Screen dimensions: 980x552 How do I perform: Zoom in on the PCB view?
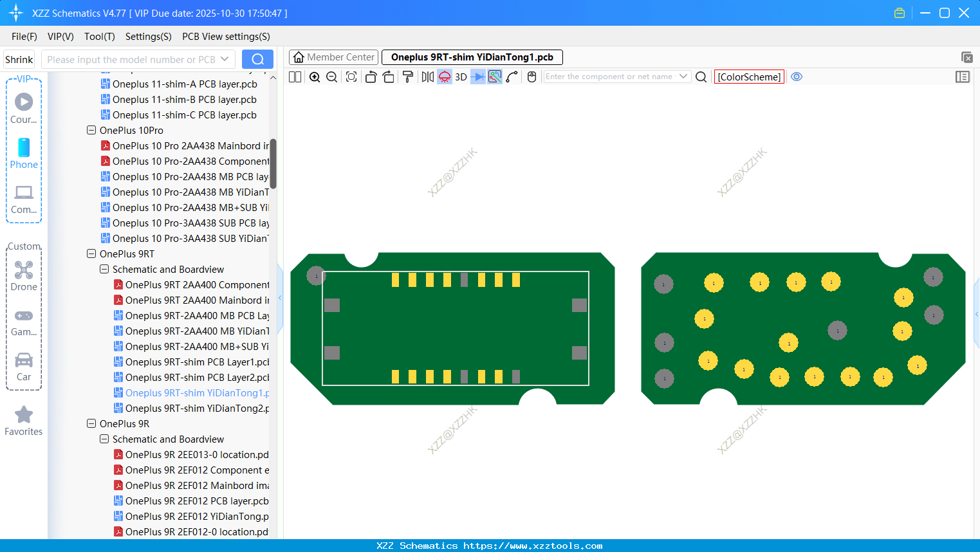315,77
